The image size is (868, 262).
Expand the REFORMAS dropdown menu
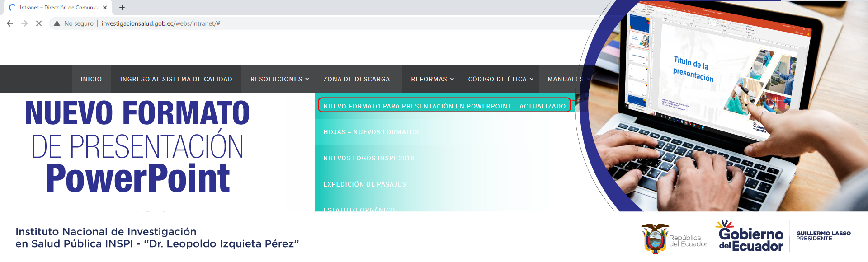click(433, 79)
